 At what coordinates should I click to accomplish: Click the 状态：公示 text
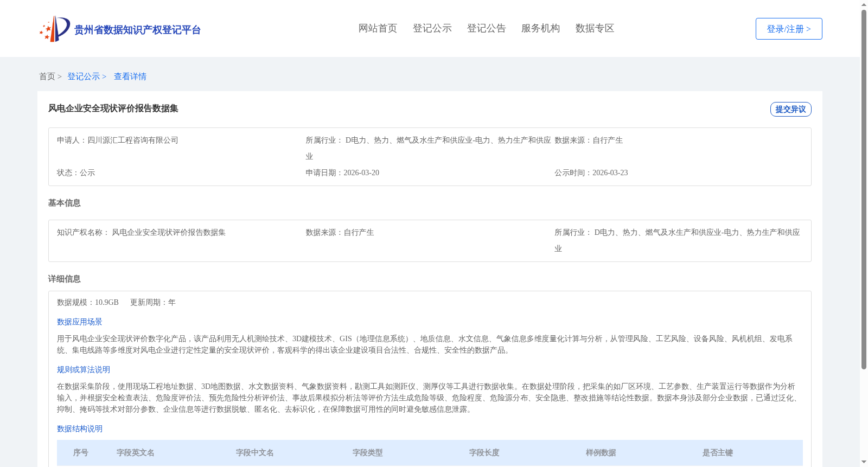[76, 172]
